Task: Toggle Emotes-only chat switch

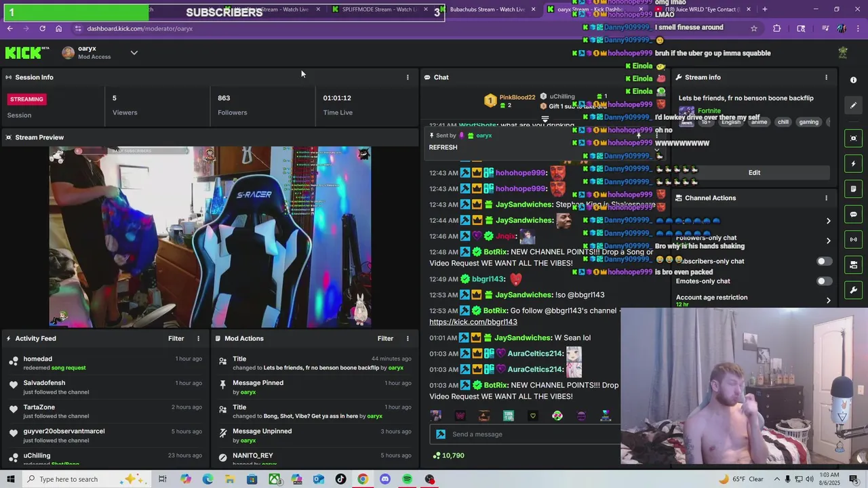Action: point(824,281)
